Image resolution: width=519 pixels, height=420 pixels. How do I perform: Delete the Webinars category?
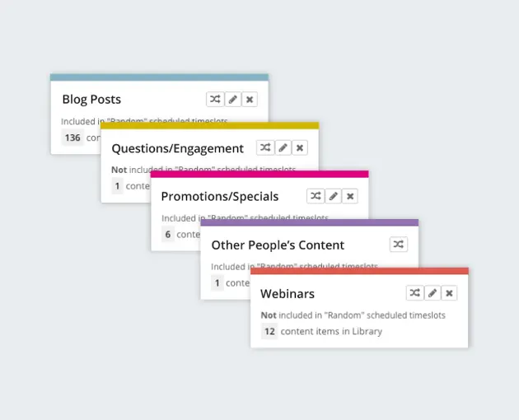pos(450,293)
